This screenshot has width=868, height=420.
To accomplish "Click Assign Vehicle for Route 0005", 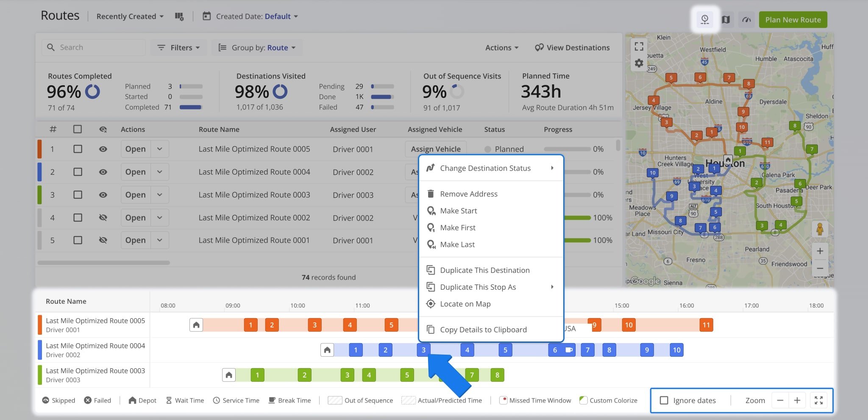I will click(x=436, y=149).
